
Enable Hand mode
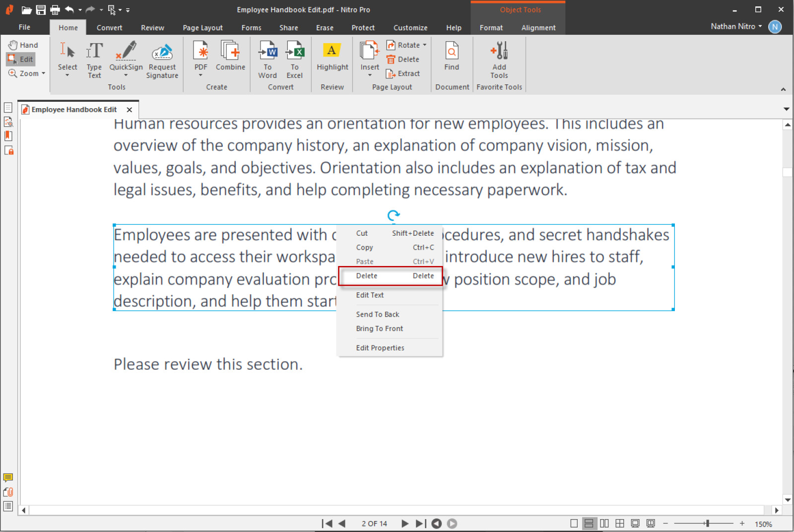23,44
